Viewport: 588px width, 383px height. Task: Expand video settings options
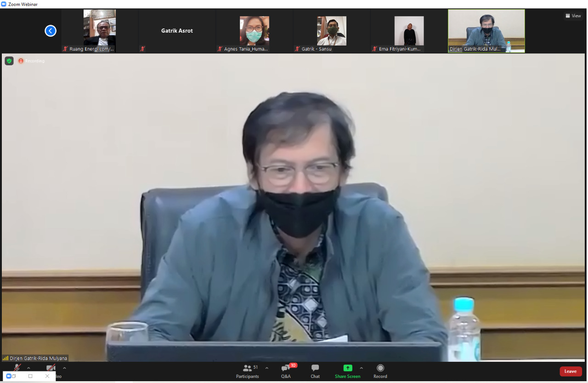pos(64,367)
